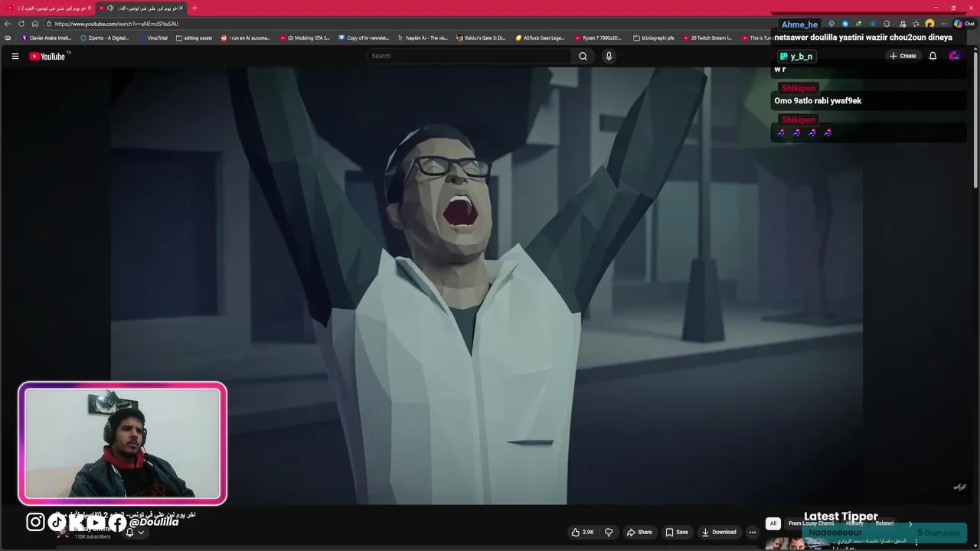Screen dimensions: 980x551
Task: Open the Copilot Chat sidebar button
Action: [963, 24]
